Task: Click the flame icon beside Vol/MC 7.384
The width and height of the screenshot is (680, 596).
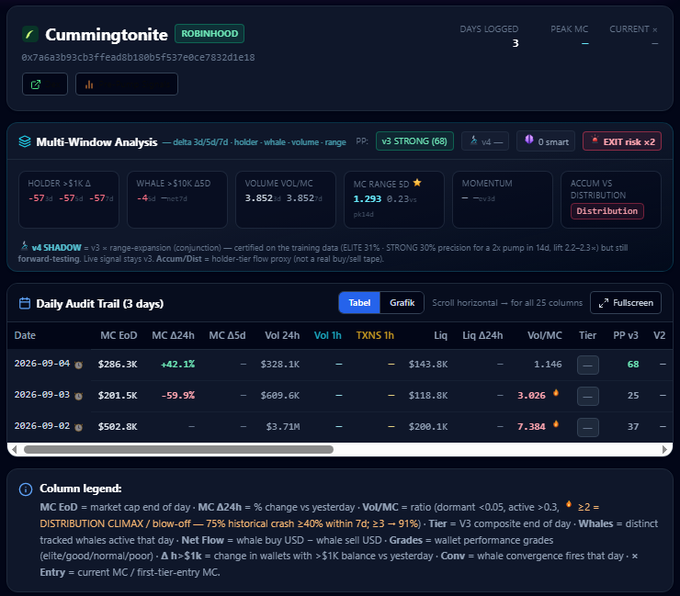Action: tap(556, 425)
